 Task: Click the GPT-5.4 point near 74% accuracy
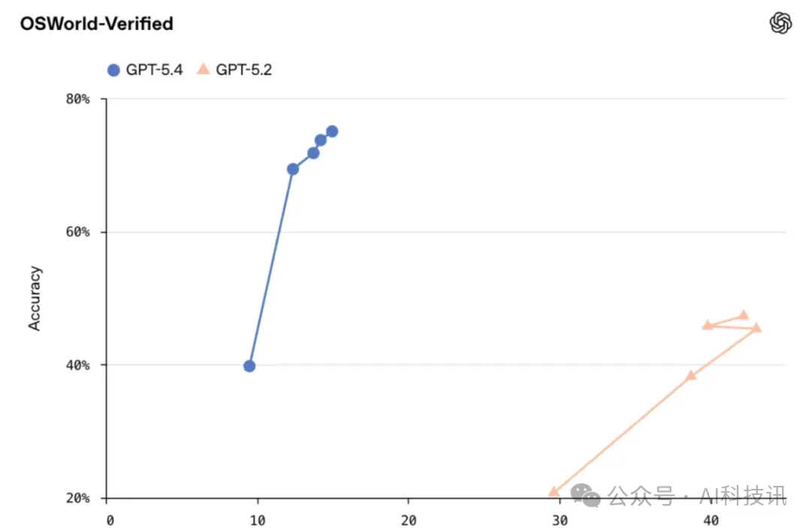point(320,141)
